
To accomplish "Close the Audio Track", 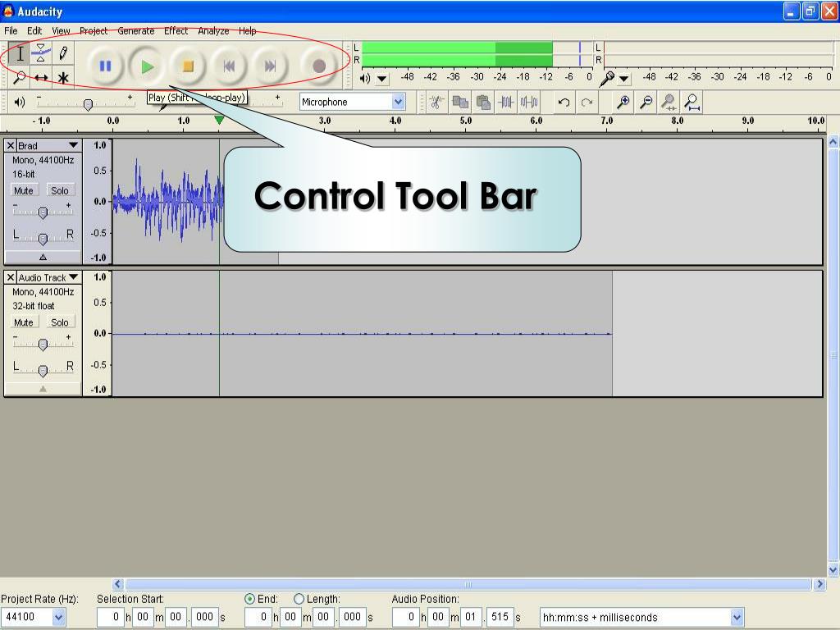I will [x=10, y=277].
